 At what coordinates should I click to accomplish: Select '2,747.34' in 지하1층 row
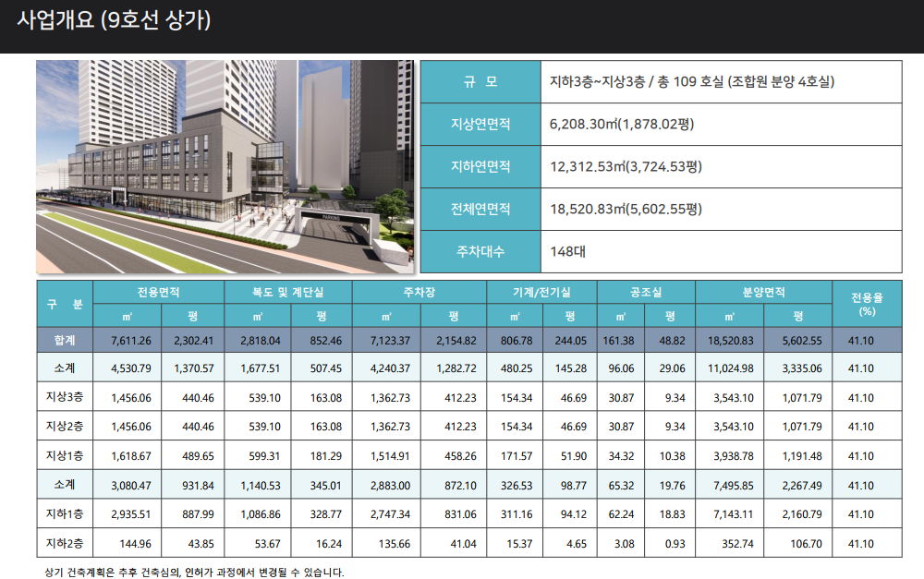coord(390,514)
